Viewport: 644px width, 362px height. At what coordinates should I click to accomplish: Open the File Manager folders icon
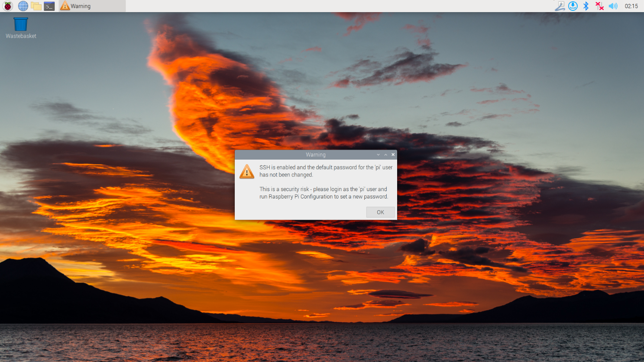(x=36, y=6)
